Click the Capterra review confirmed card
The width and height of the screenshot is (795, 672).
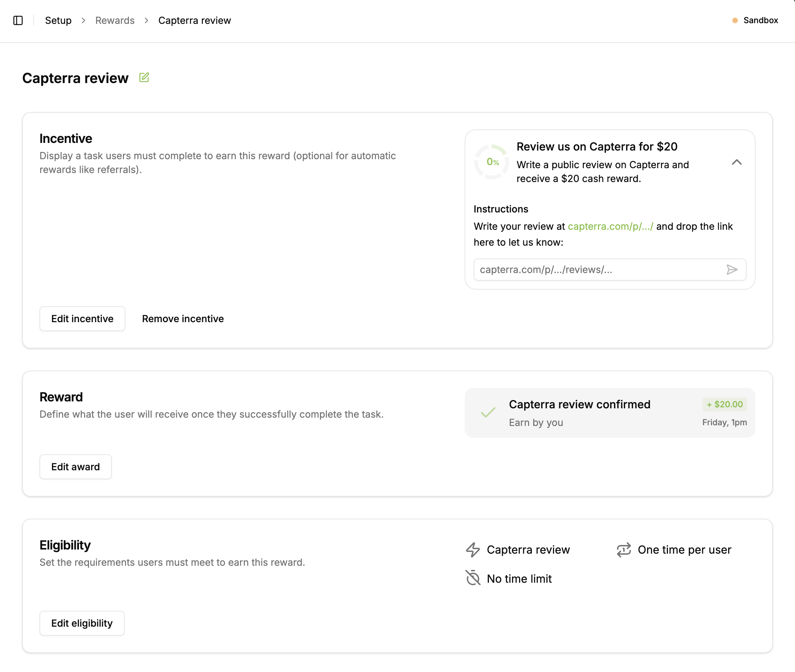pos(609,412)
